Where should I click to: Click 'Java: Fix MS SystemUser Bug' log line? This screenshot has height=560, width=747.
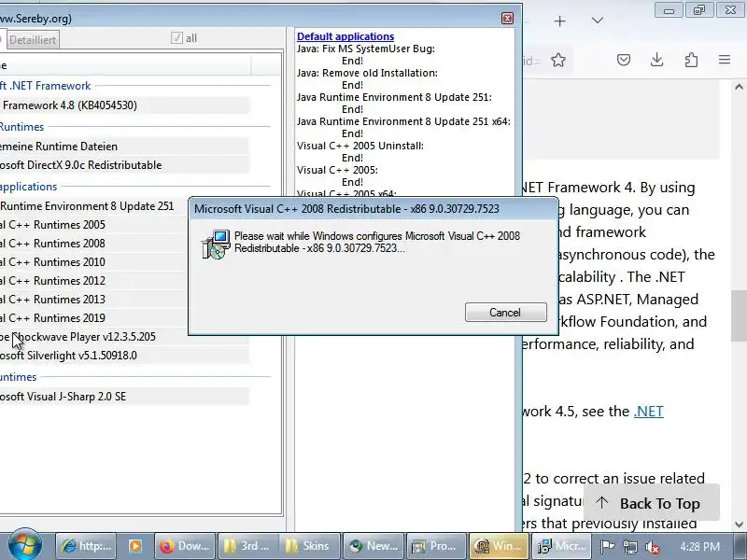click(x=365, y=49)
